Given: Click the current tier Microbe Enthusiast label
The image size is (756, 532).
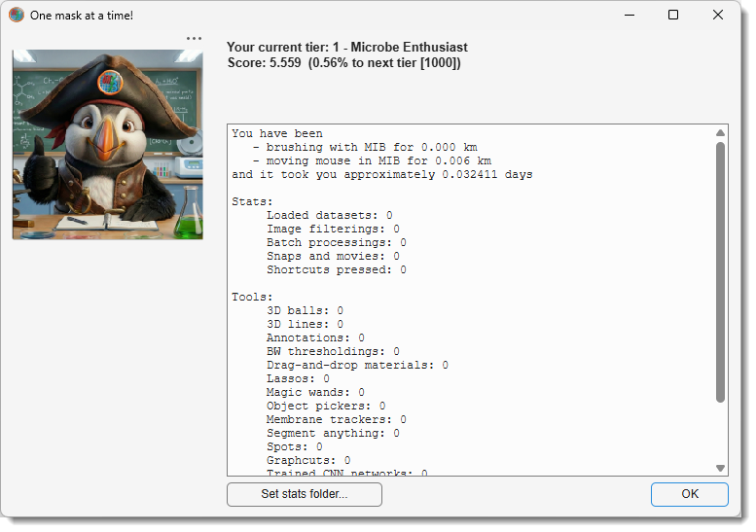Looking at the screenshot, I should [x=347, y=48].
